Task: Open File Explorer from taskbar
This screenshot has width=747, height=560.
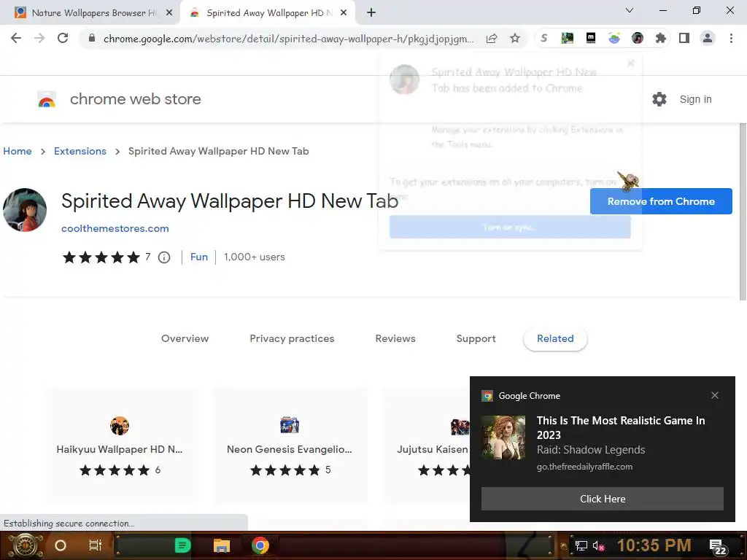Action: [222, 545]
